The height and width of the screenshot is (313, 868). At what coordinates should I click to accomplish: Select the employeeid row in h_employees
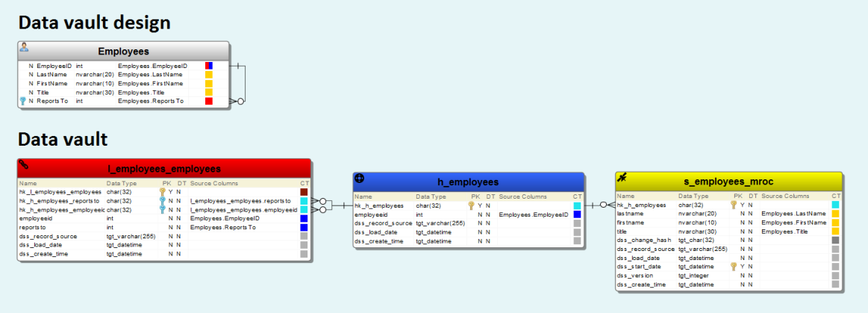point(469,214)
